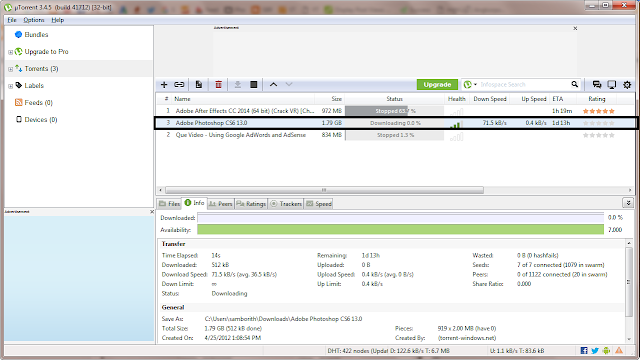The height and width of the screenshot is (360, 640).
Task: Select Upgrade to Pro in the sidebar
Action: pyautogui.click(x=46, y=52)
